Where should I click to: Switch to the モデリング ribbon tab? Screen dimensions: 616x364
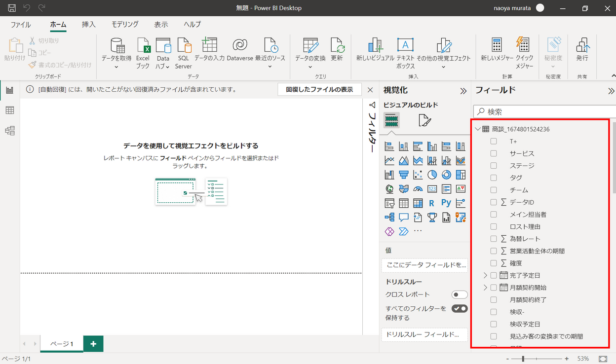click(125, 25)
